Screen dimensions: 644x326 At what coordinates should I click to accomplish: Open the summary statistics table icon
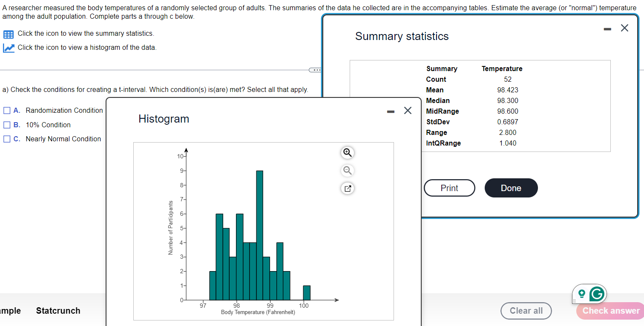coord(9,34)
